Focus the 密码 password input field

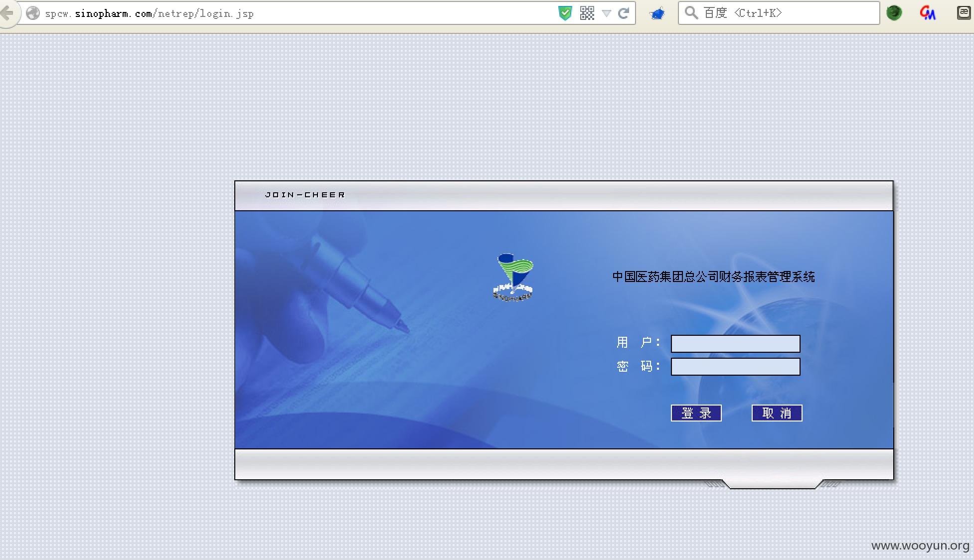pos(736,367)
